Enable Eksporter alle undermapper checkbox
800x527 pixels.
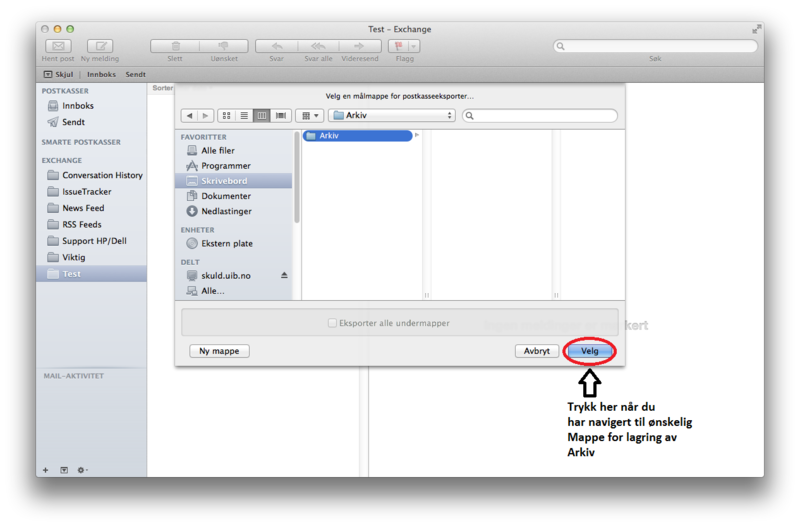tap(333, 323)
